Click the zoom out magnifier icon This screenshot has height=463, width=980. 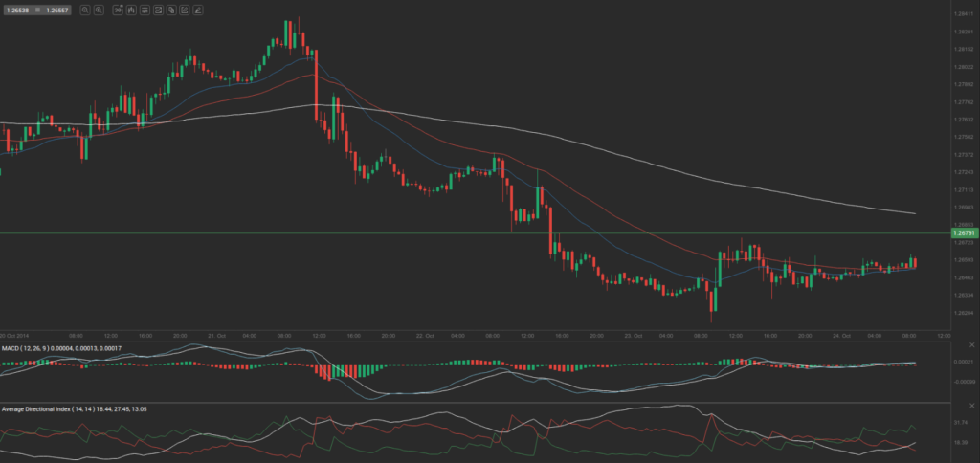tap(85, 10)
